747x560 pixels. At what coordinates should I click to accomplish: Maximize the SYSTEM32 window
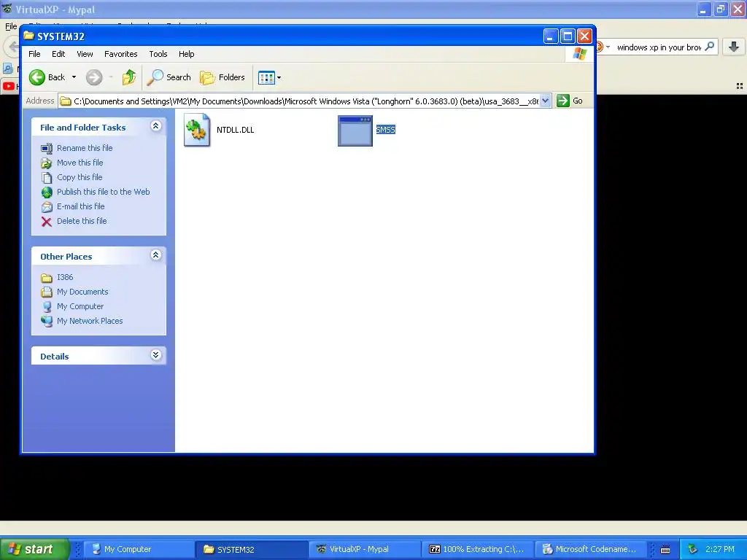[568, 36]
